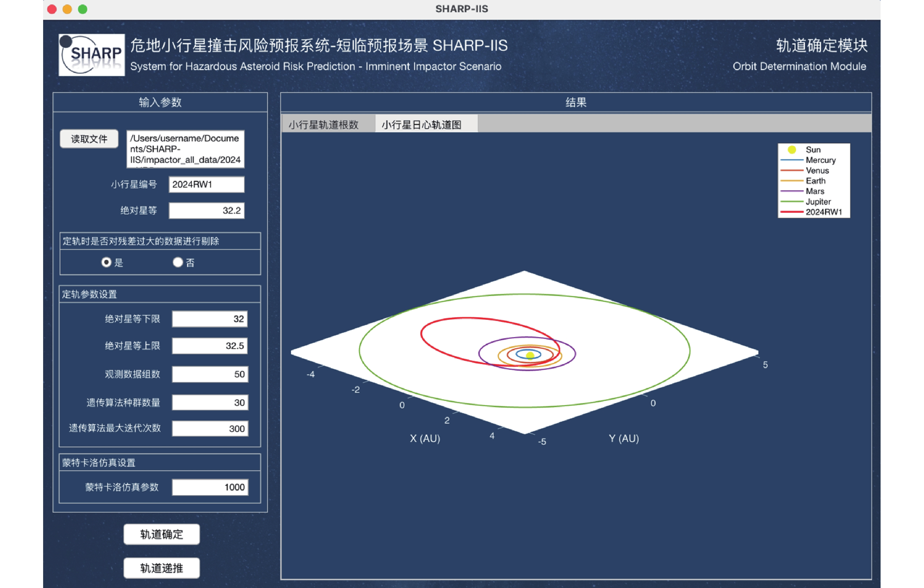Select the 是 radio button

coord(106,262)
